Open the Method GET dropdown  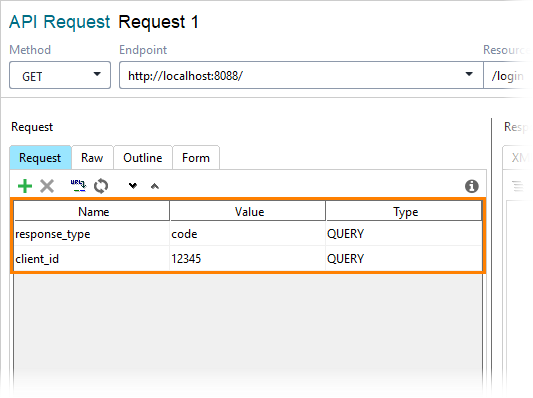[x=60, y=75]
